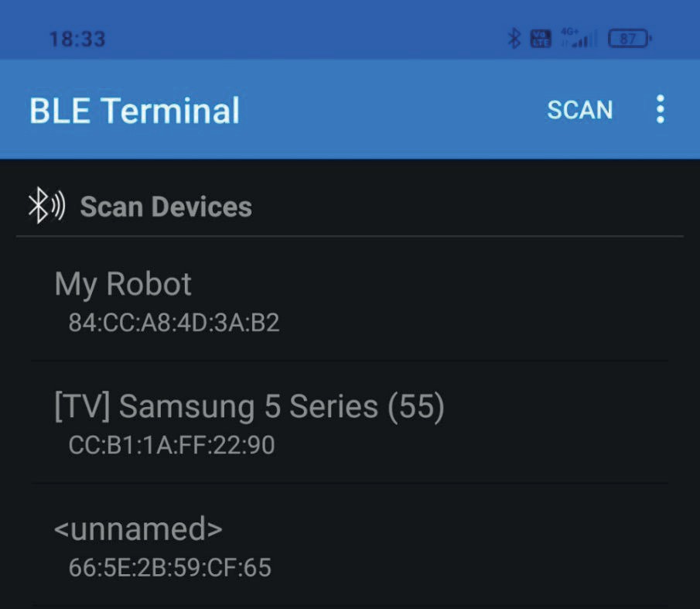Tap the SCAN button
700x609 pixels.
(x=579, y=110)
